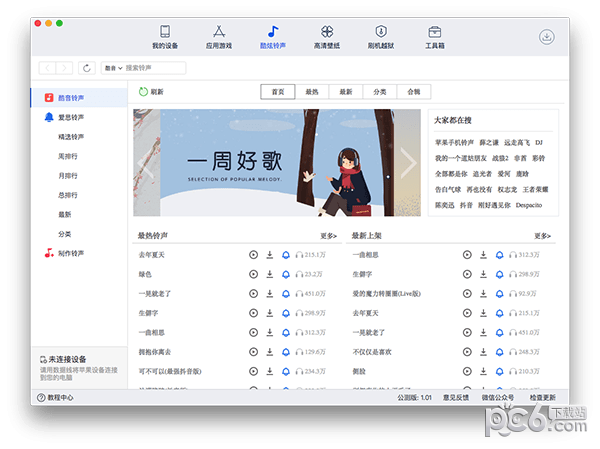Viewport: 600px width, 449px height.
Task: Click the bell icon for 拥抱你离去
Action: 286,352
